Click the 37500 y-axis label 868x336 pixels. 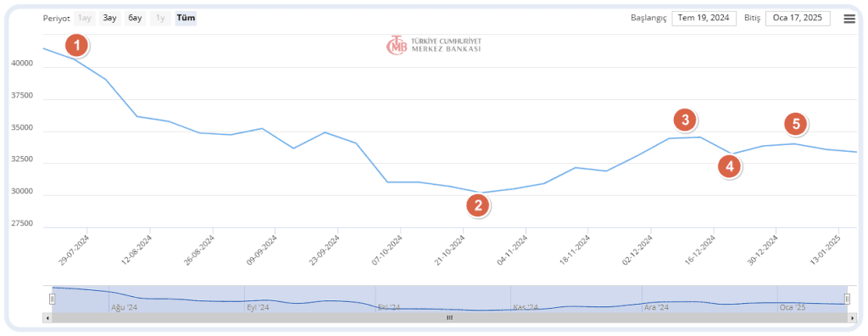(22, 96)
